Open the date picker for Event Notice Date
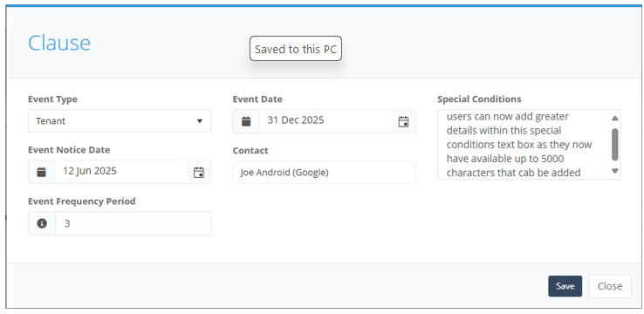This screenshot has height=314, width=644. pos(199,172)
